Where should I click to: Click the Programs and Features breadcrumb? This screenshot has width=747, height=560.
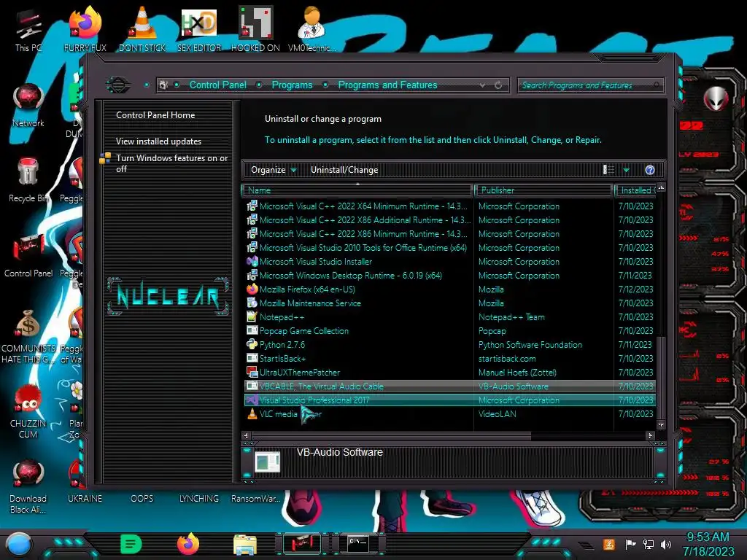tap(387, 85)
